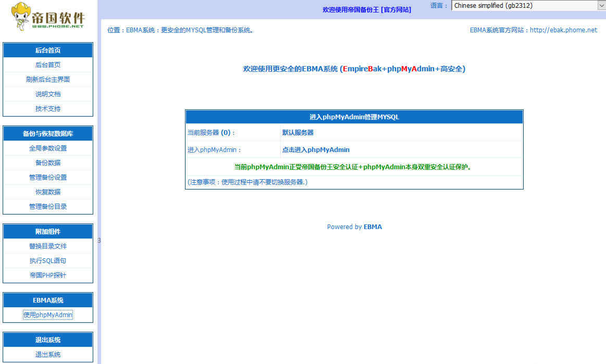Open 帝国PHP探针 in the sidebar
Image resolution: width=606 pixels, height=364 pixels.
pyautogui.click(x=48, y=275)
